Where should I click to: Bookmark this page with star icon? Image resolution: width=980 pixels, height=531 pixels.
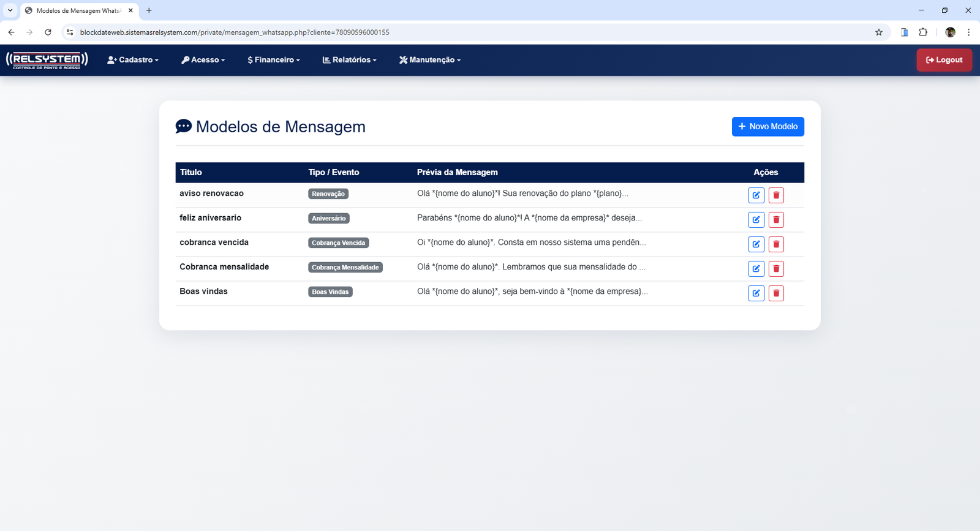pos(879,32)
